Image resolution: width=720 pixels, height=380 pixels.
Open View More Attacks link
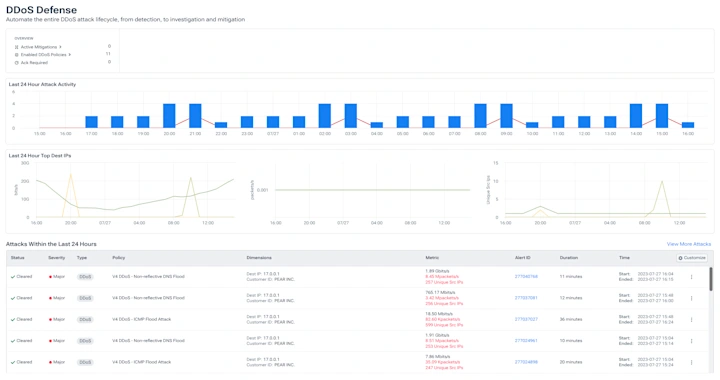(689, 244)
